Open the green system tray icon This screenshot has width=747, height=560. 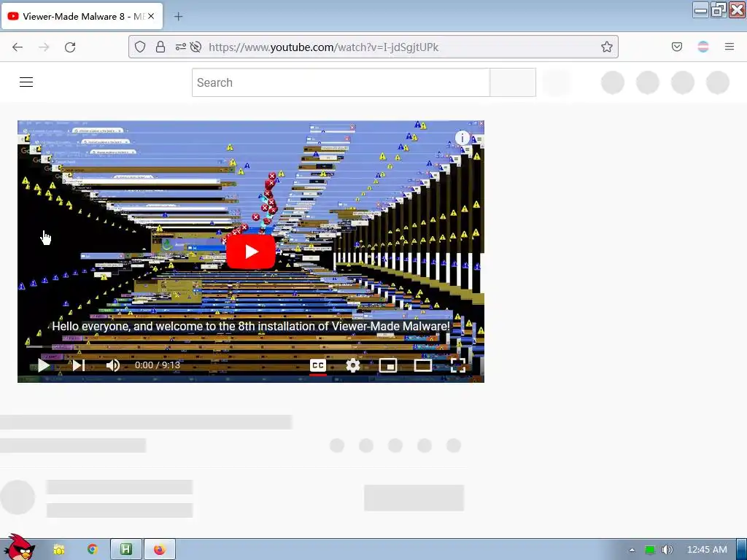pos(650,550)
